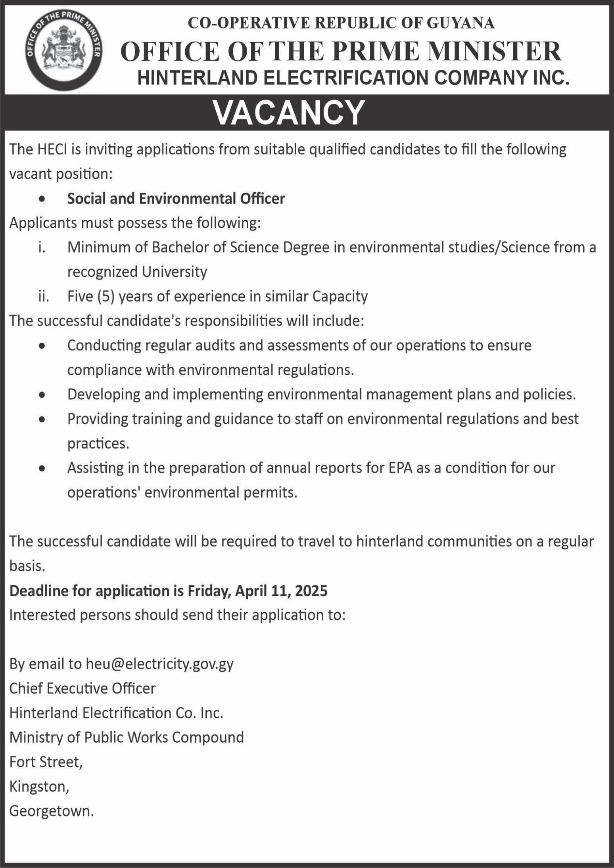Click the "Providing training and guidance" bullet text
This screenshot has width=614, height=868.
(323, 419)
